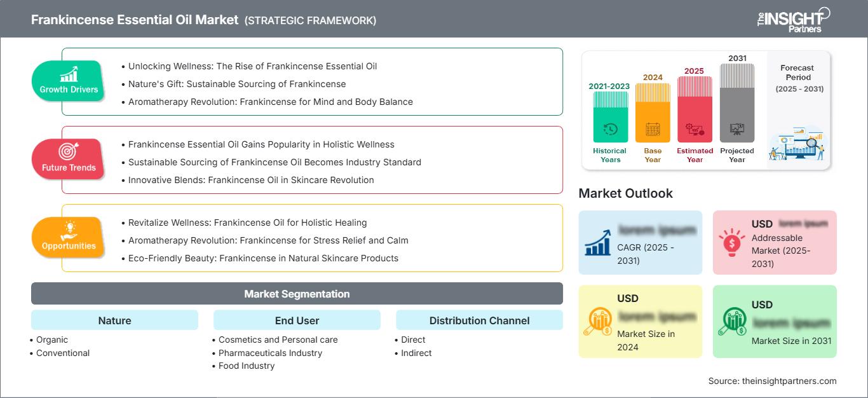
Task: Select the Nature segment header
Action: [x=114, y=320]
